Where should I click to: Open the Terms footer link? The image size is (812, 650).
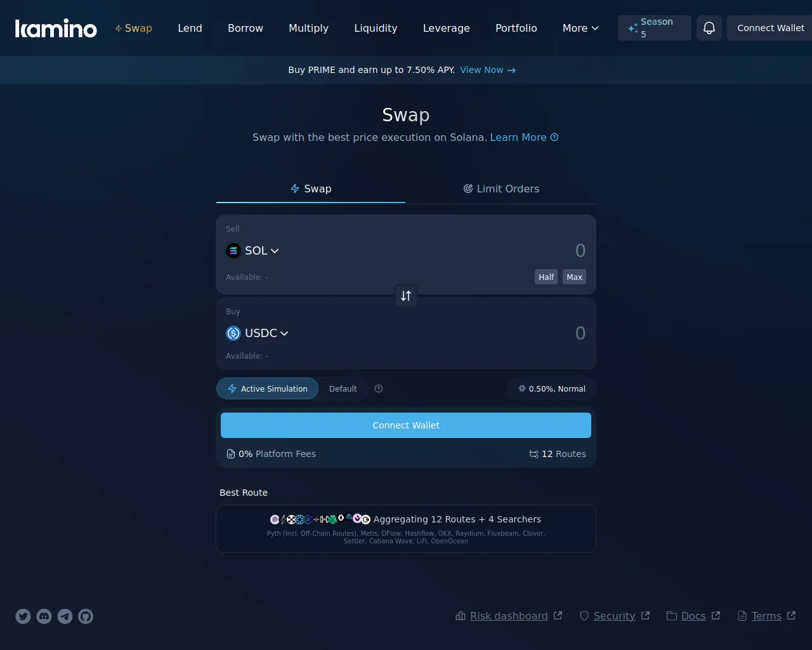(x=766, y=616)
